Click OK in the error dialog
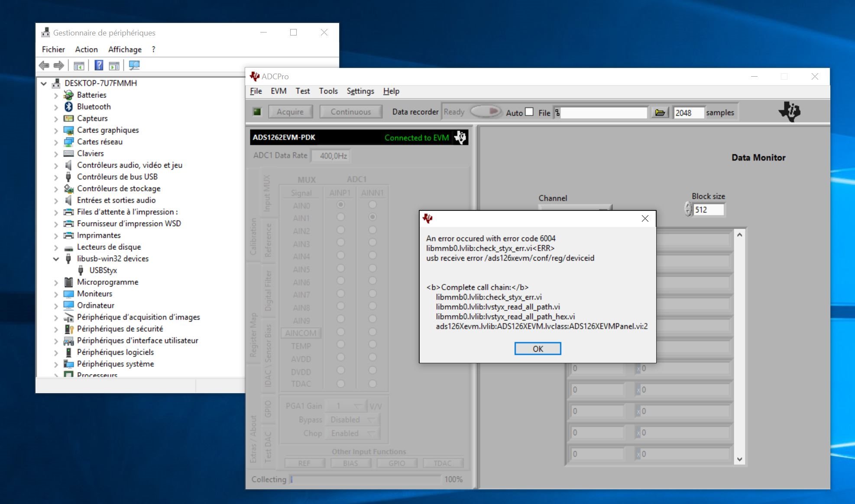The width and height of the screenshot is (855, 504). [538, 349]
